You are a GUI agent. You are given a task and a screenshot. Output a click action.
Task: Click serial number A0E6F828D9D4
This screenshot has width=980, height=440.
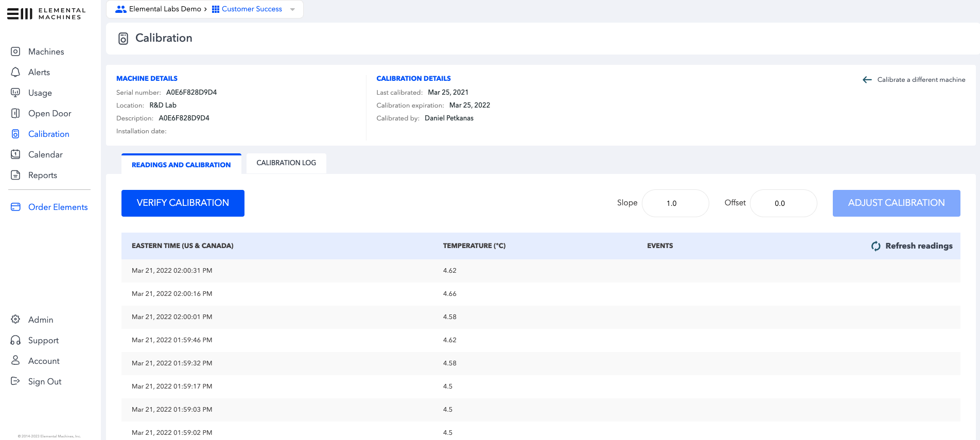click(191, 93)
